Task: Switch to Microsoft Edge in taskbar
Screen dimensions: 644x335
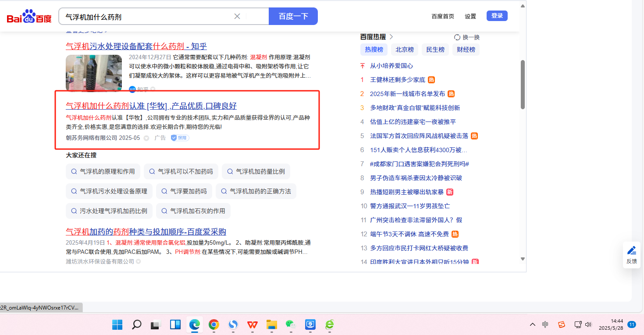Action: point(194,324)
